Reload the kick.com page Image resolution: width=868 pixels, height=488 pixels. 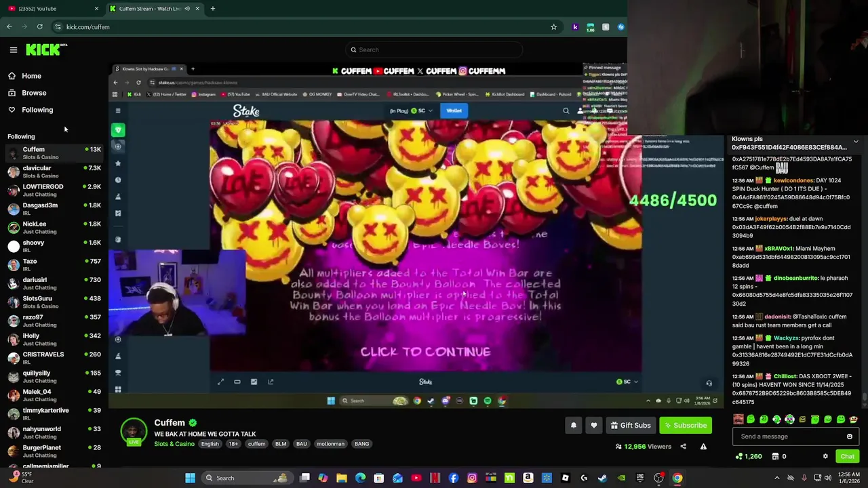(x=39, y=26)
